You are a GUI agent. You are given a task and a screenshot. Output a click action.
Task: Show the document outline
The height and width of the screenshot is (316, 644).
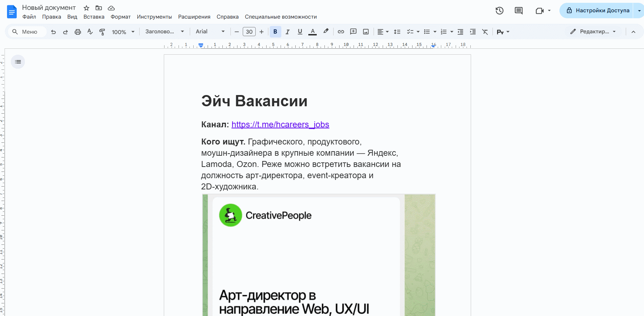coord(18,62)
